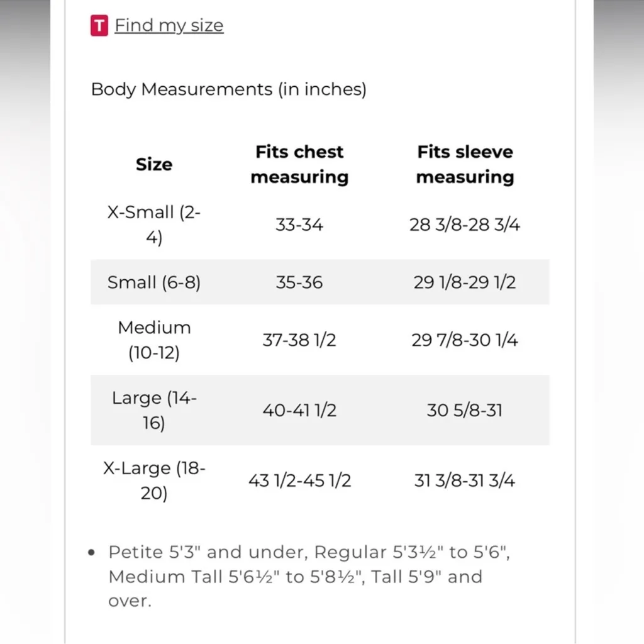Viewport: 644px width, 644px height.
Task: Open the Find my size link
Action: click(x=169, y=26)
